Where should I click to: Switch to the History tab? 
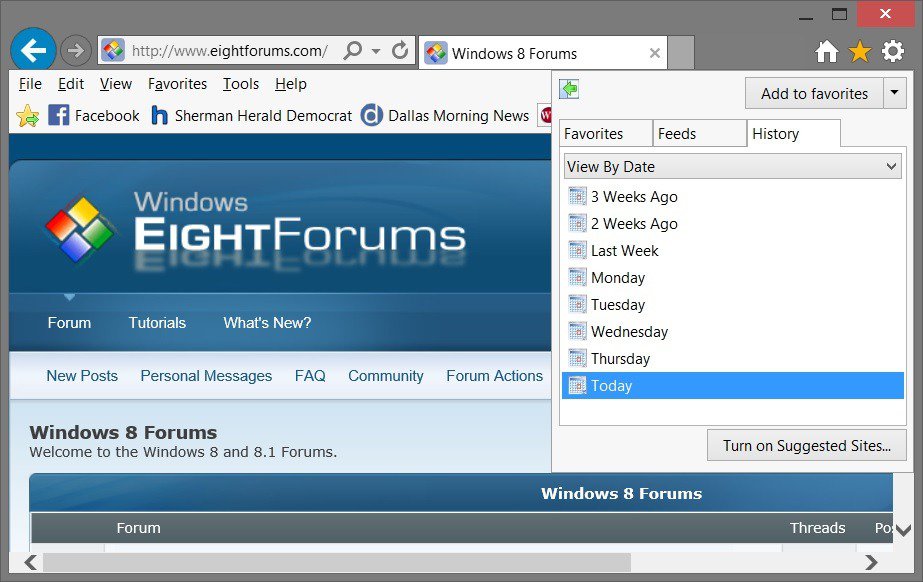[793, 134]
